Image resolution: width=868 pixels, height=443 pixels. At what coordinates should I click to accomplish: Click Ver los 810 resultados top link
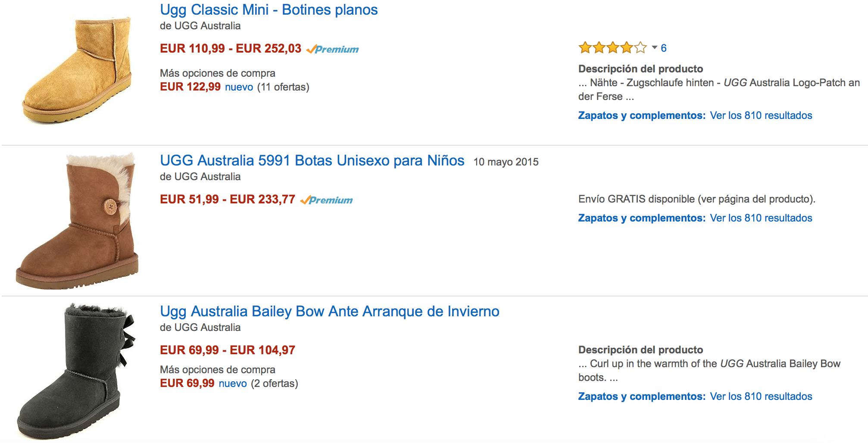(760, 115)
